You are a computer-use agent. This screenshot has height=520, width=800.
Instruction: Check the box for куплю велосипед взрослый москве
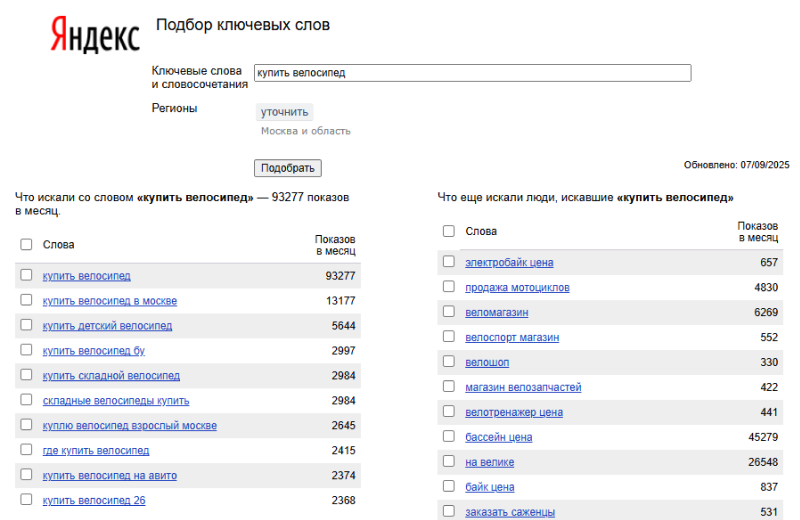26,425
